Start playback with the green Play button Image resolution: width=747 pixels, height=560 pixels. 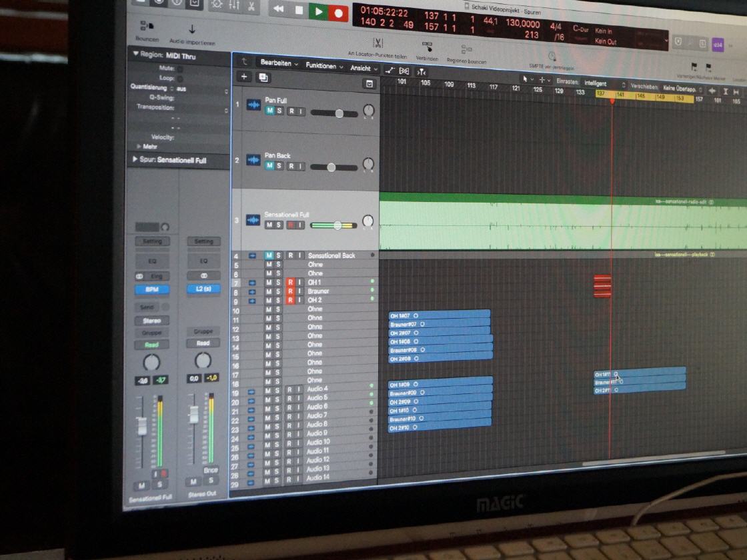tap(318, 11)
